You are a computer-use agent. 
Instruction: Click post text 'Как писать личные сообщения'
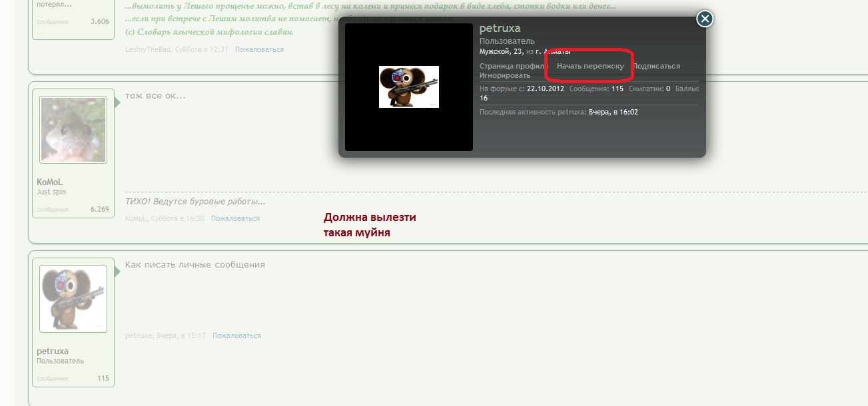pyautogui.click(x=195, y=265)
